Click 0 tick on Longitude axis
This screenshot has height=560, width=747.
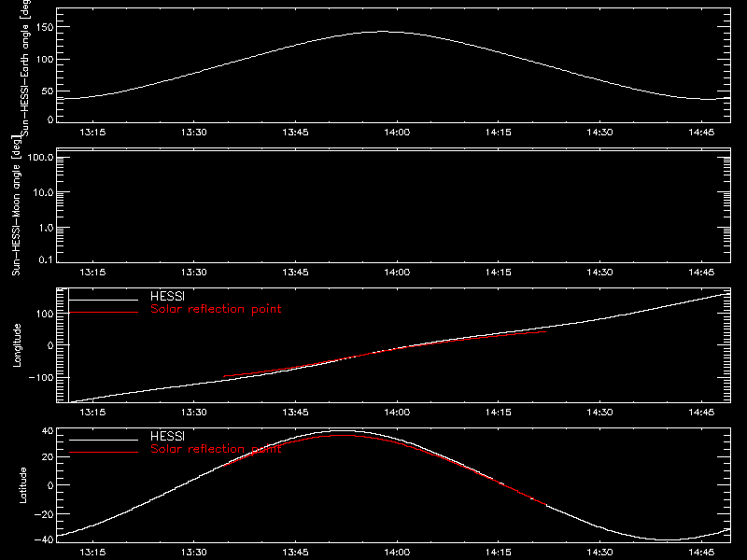50,345
